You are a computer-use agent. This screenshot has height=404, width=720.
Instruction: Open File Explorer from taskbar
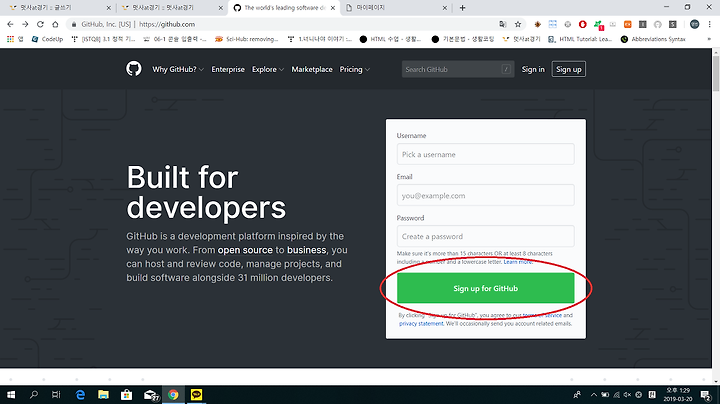point(103,395)
